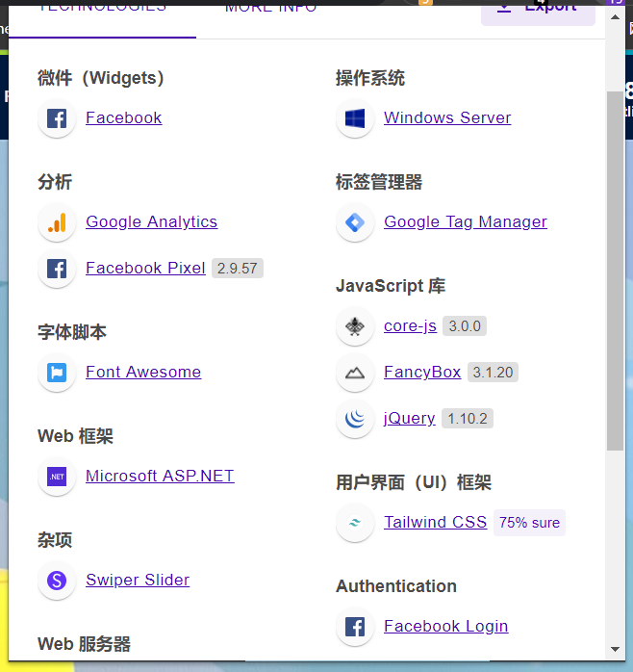This screenshot has height=672, width=633.
Task: Follow the core-js link
Action: pyautogui.click(x=410, y=326)
